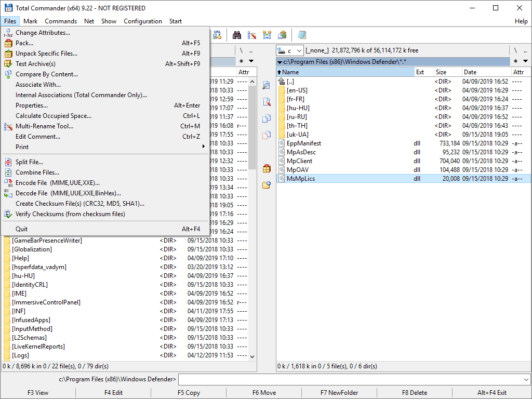Choose Multi-Rename Tool... menu entry

point(105,126)
